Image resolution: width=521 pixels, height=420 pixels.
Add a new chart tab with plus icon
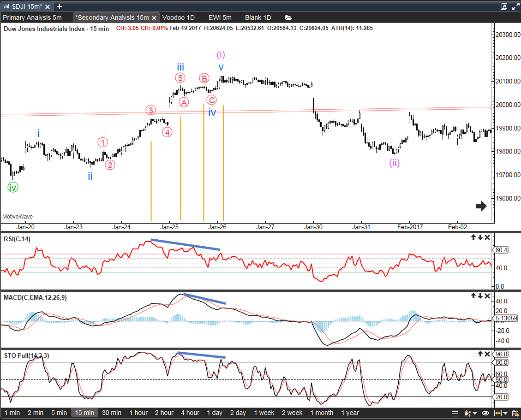pos(59,6)
